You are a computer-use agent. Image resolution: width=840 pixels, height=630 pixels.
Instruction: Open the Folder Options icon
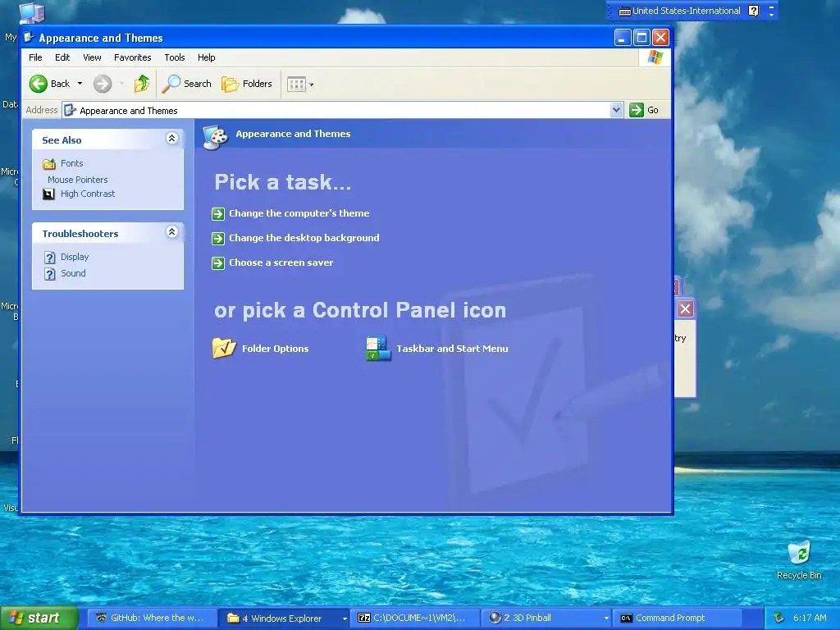224,348
